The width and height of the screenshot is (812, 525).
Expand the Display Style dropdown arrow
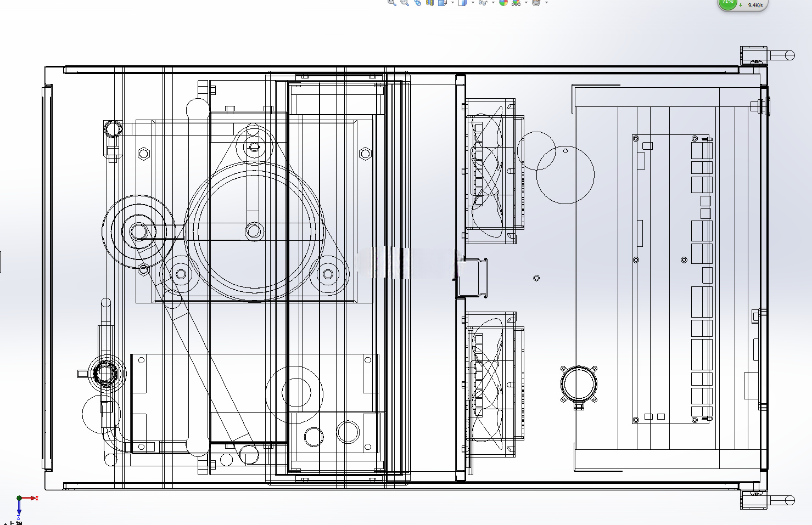[x=473, y=2]
